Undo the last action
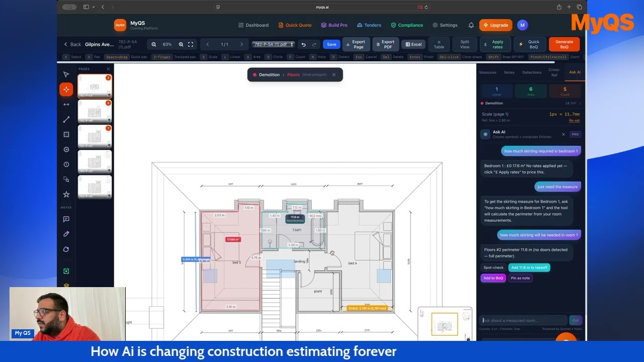This screenshot has width=644, height=362. (x=303, y=44)
